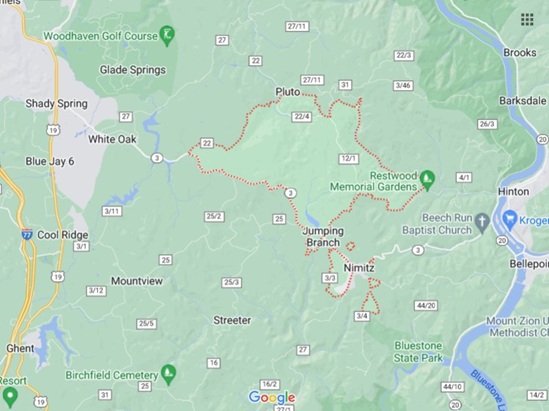The width and height of the screenshot is (549, 411).
Task: Click the Streeter place label
Action: click(232, 320)
